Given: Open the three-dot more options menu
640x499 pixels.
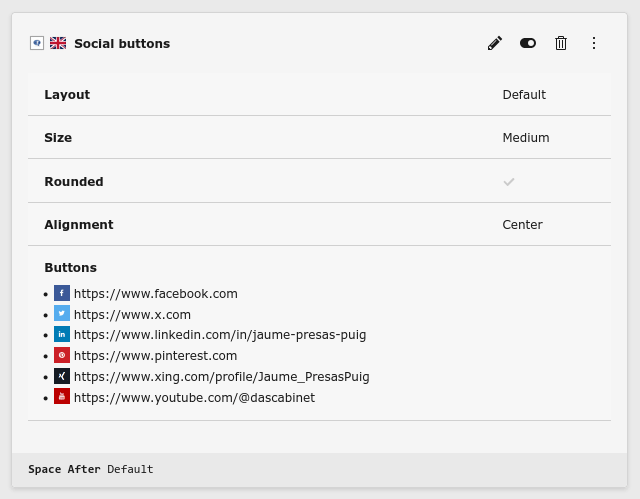Looking at the screenshot, I should [594, 43].
